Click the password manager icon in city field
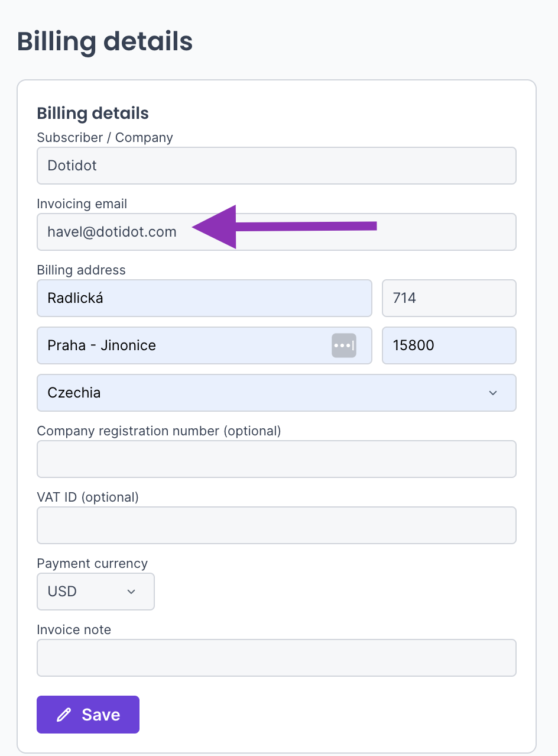 coord(344,345)
